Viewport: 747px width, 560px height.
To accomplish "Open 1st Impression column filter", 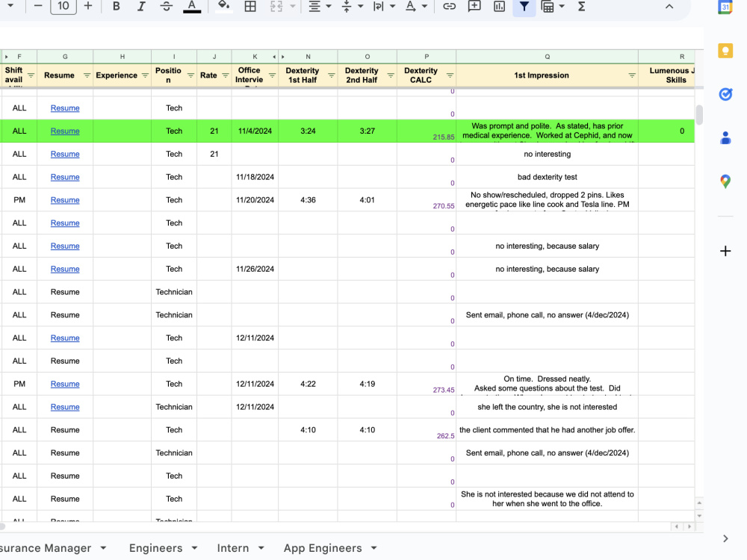I will (x=632, y=75).
